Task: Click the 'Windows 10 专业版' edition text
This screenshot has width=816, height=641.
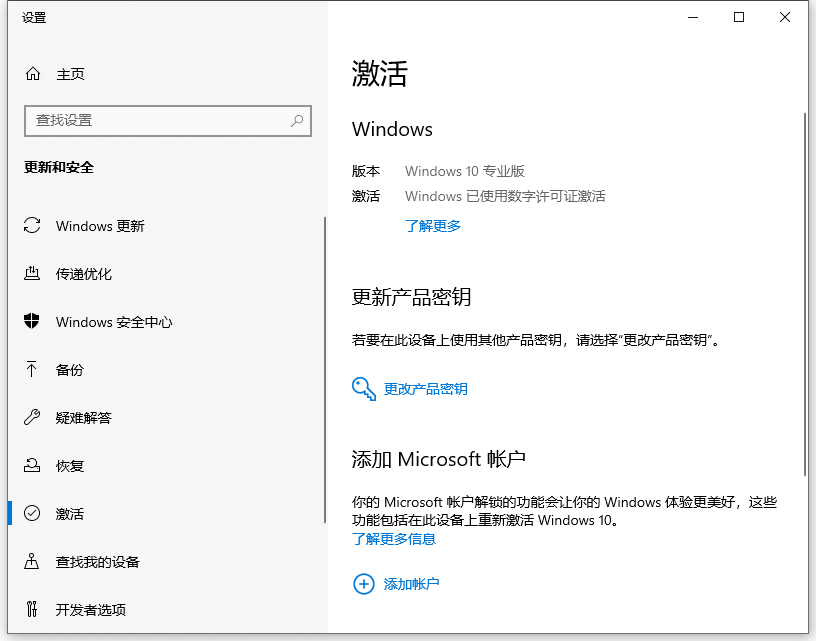Action: coord(465,171)
